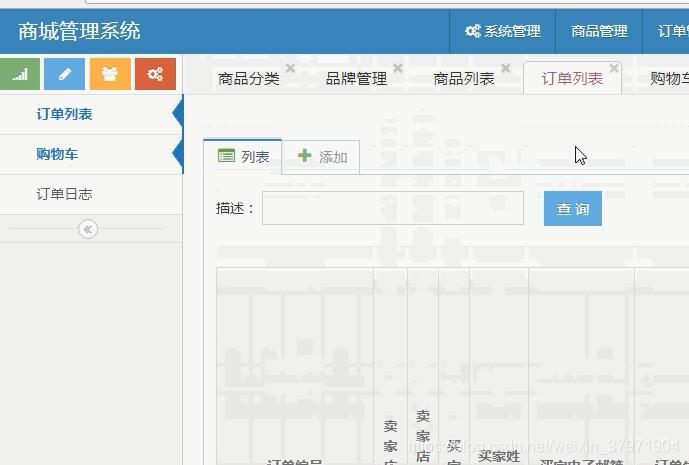Click the 描述 search input field
The image size is (689, 465).
pyautogui.click(x=393, y=208)
